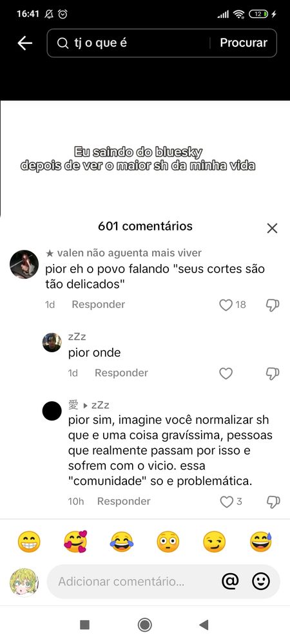Like the 'pior sim' reply heart

(x=226, y=502)
